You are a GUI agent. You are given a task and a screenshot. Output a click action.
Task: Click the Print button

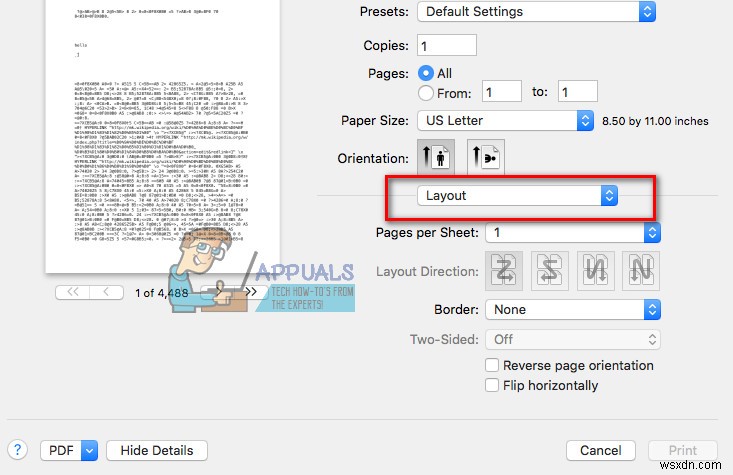click(683, 451)
